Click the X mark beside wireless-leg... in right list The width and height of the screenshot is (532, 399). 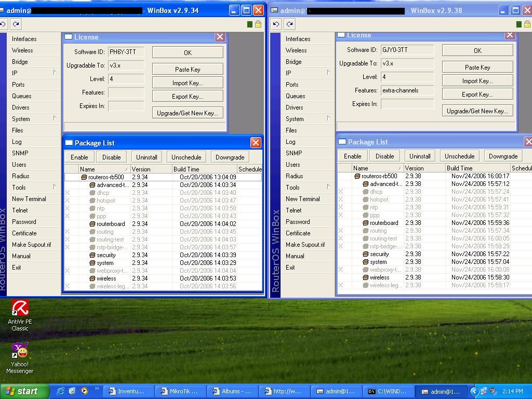click(340, 285)
